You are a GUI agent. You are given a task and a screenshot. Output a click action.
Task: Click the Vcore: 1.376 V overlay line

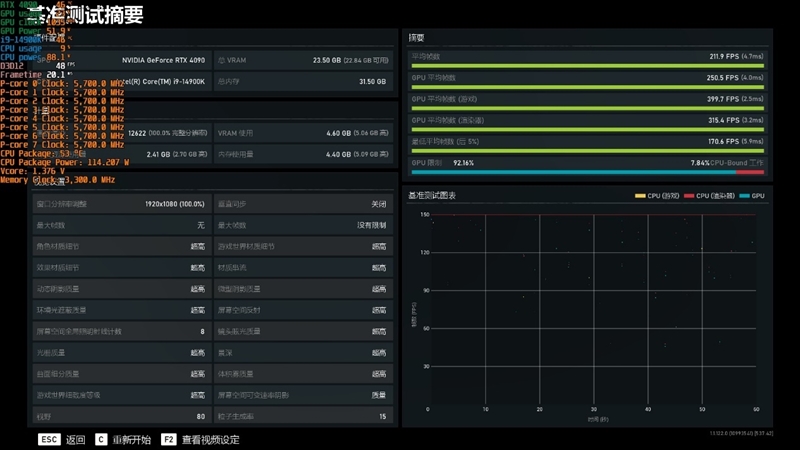(x=33, y=171)
